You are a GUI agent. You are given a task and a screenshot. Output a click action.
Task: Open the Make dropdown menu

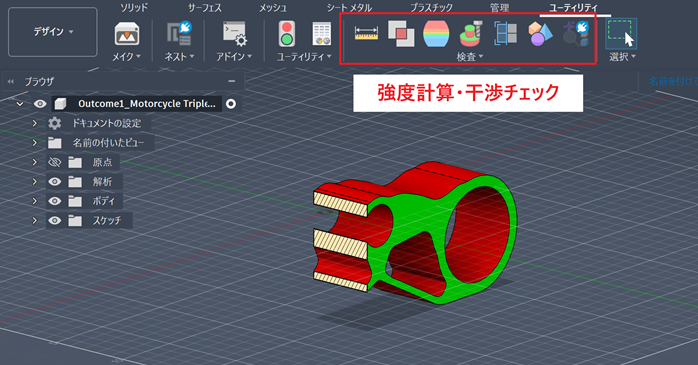tap(126, 57)
